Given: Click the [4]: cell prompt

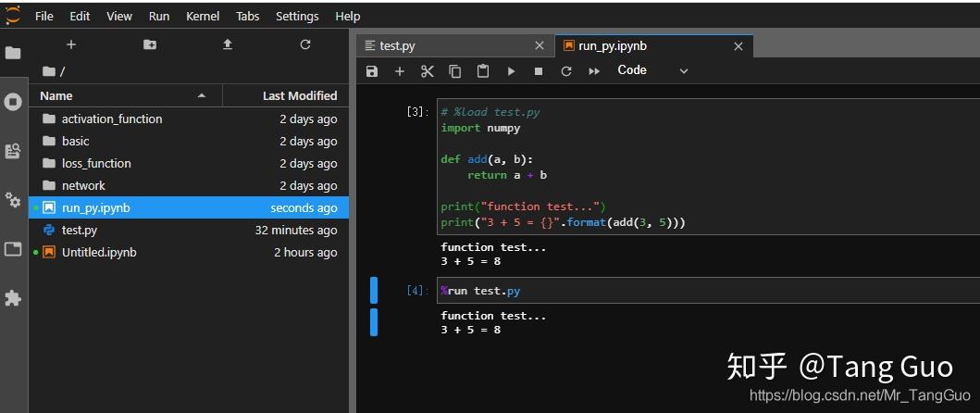Looking at the screenshot, I should (x=417, y=291).
